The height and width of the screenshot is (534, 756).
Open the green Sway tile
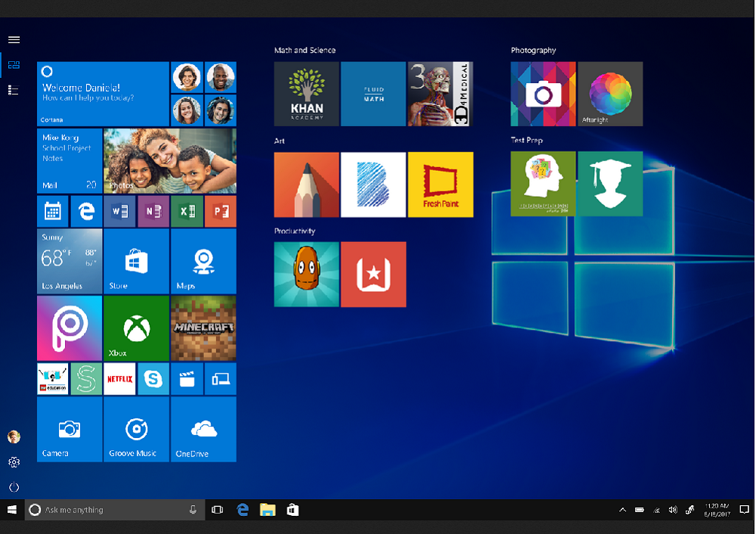pos(86,379)
